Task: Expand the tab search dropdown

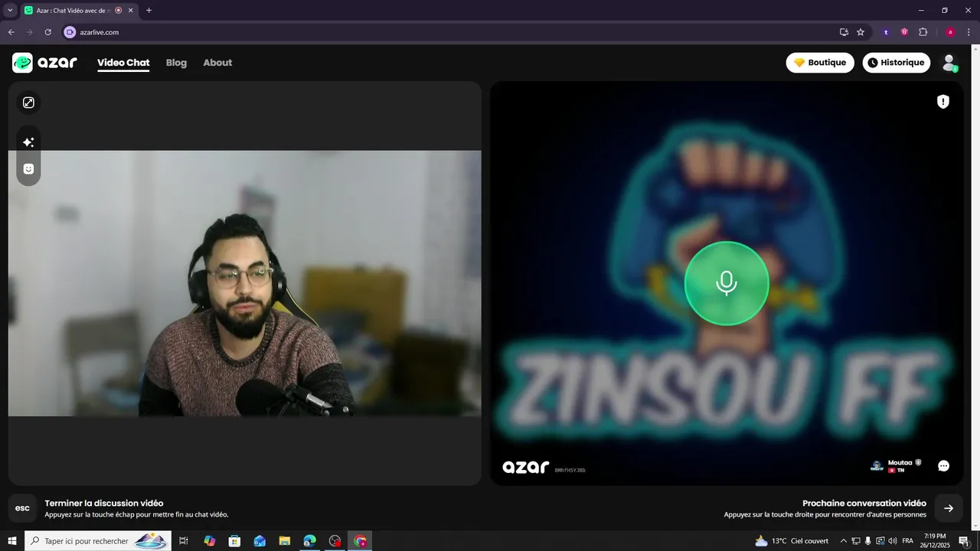Action: pos(10,10)
